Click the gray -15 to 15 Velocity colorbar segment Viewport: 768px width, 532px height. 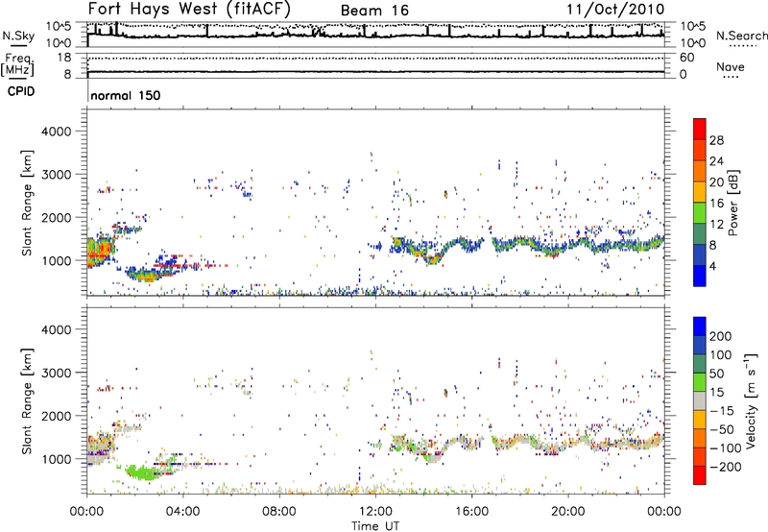pyautogui.click(x=700, y=400)
